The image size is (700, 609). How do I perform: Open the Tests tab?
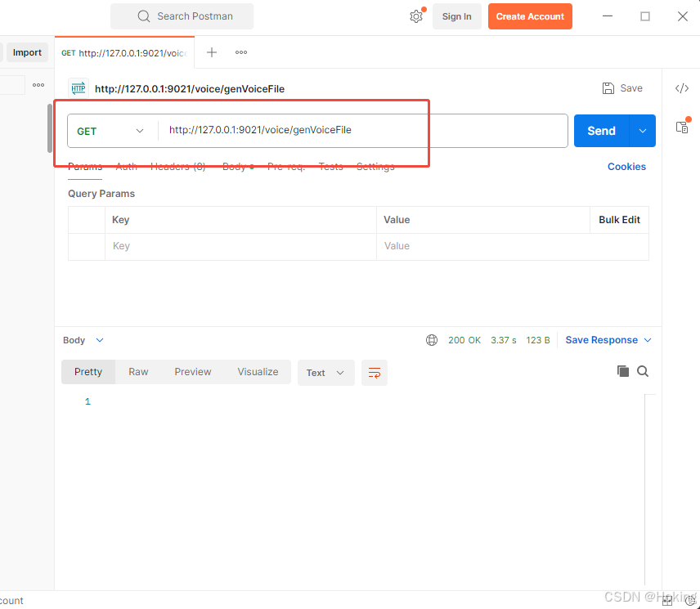331,167
